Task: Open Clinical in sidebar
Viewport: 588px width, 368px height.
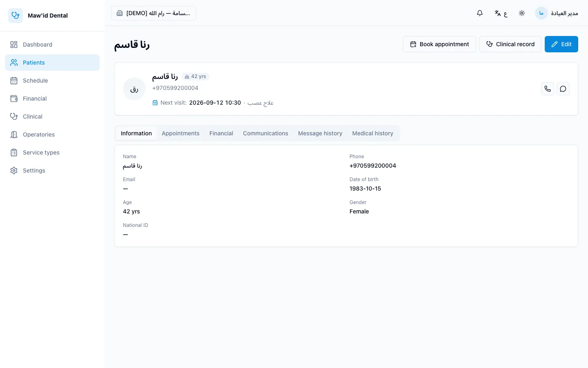Action: point(52,117)
